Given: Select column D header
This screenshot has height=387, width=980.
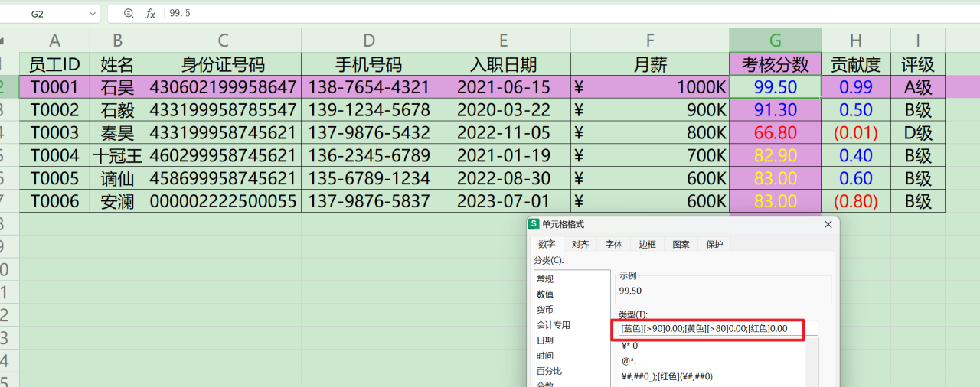Looking at the screenshot, I should (x=368, y=41).
